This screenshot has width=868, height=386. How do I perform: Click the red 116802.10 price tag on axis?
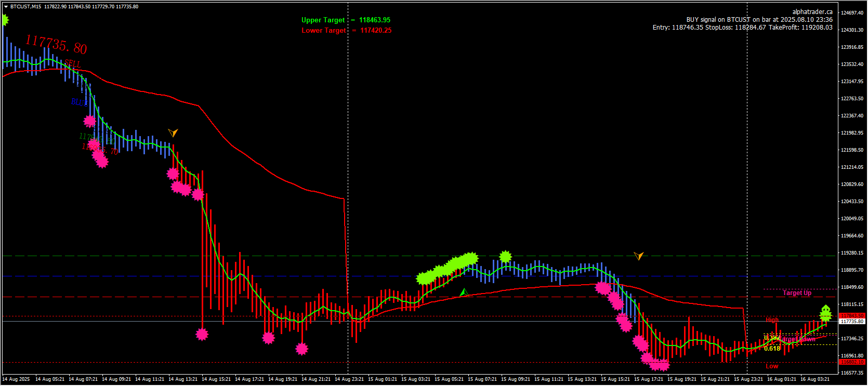[852, 362]
